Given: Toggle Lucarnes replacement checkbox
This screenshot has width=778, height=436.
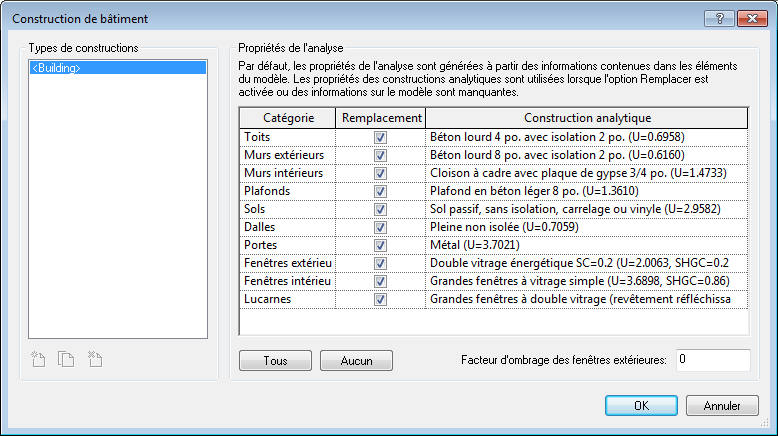Looking at the screenshot, I should coord(380,299).
